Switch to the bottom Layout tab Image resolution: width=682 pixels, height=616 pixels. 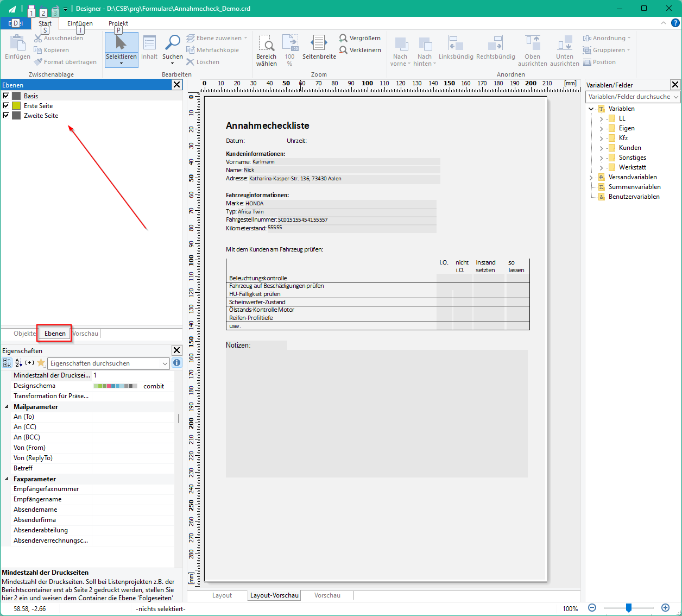[222, 595]
